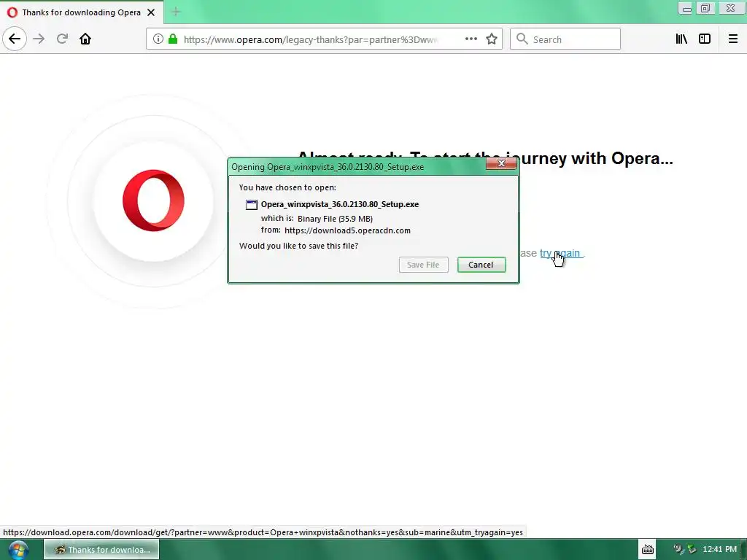Screen dimensions: 747x560
Task: Close the Opening Opera setup dialog
Action: coord(501,163)
